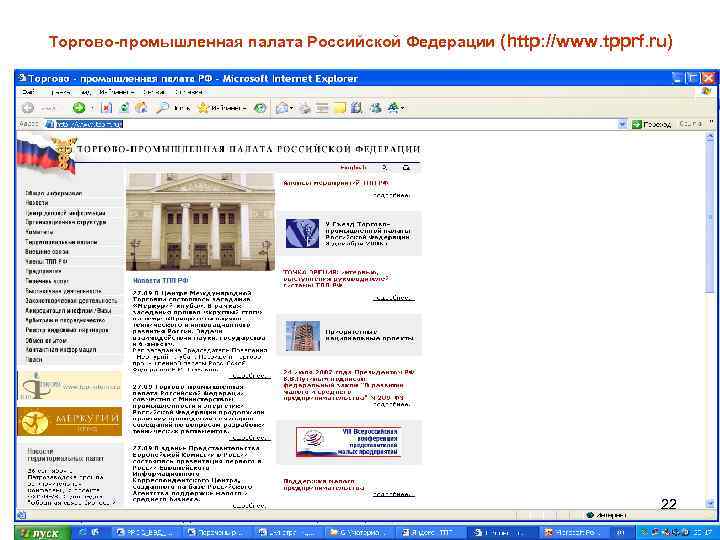Open Search pane with magnifier icon

coord(163,108)
